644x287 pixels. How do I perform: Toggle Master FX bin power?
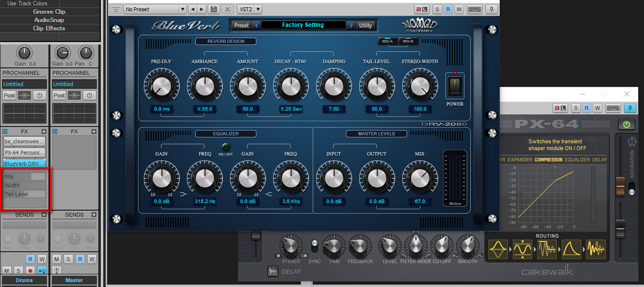pos(55,132)
